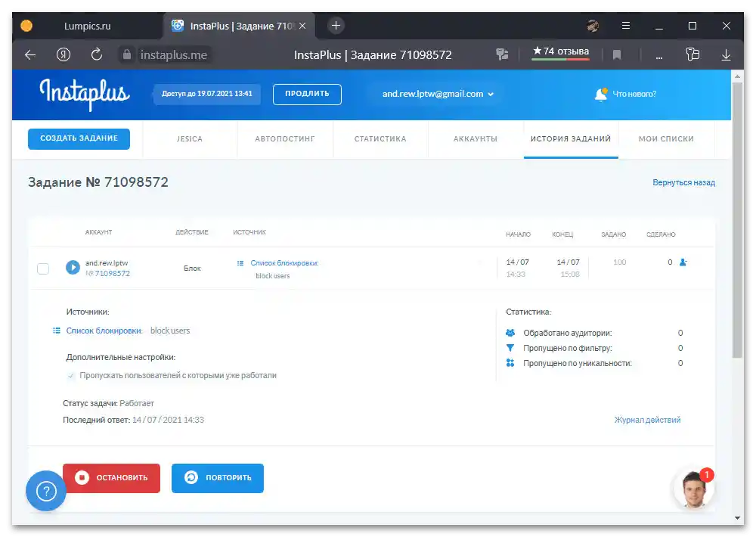
Task: Open the browser collections icon
Action: pyautogui.click(x=692, y=54)
